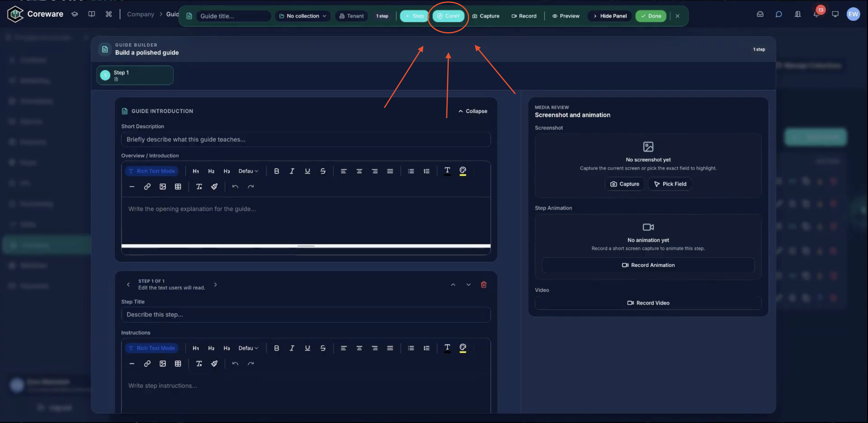The image size is (868, 423).
Task: Toggle Rich Text Mode in Instructions editor
Action: (x=152, y=348)
